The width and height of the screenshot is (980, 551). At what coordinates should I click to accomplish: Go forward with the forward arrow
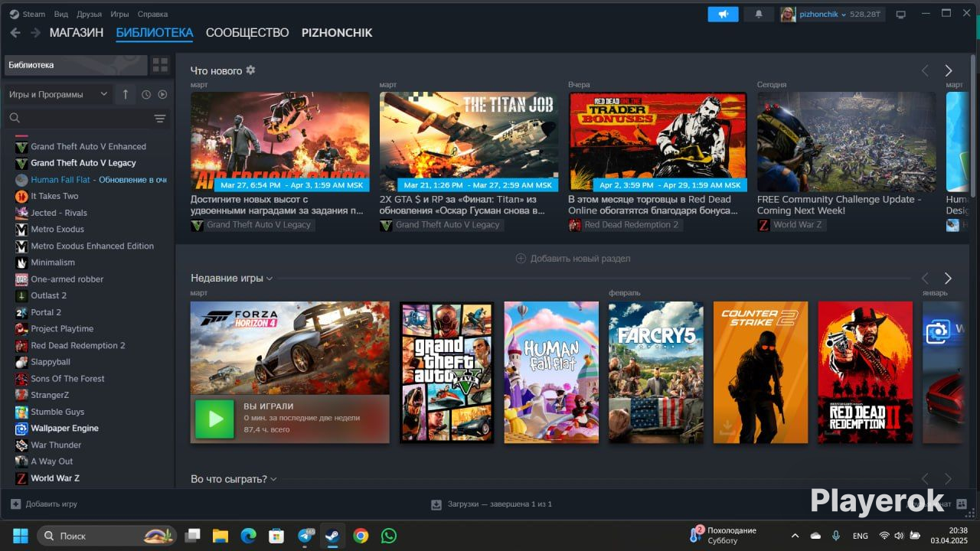tap(35, 33)
